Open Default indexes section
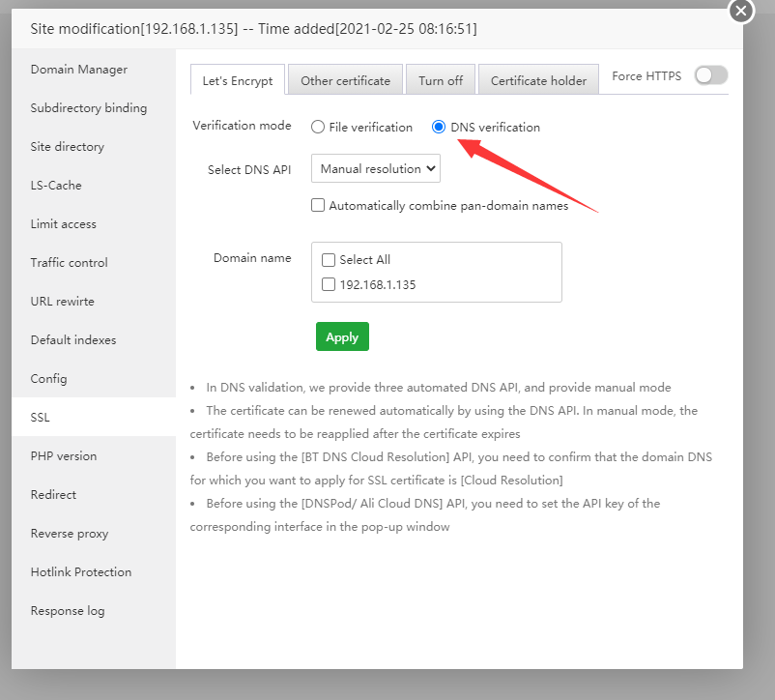This screenshot has height=700, width=775. [94, 339]
